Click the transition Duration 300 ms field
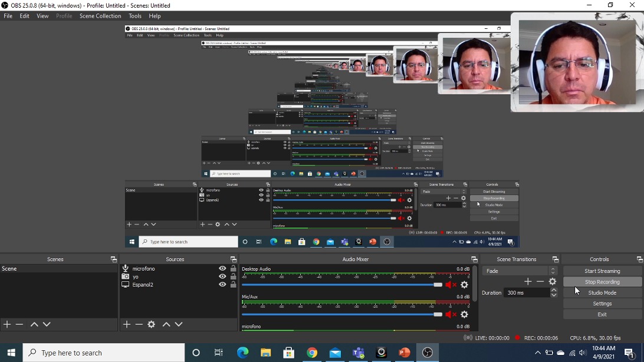The height and width of the screenshot is (362, 644). click(527, 292)
